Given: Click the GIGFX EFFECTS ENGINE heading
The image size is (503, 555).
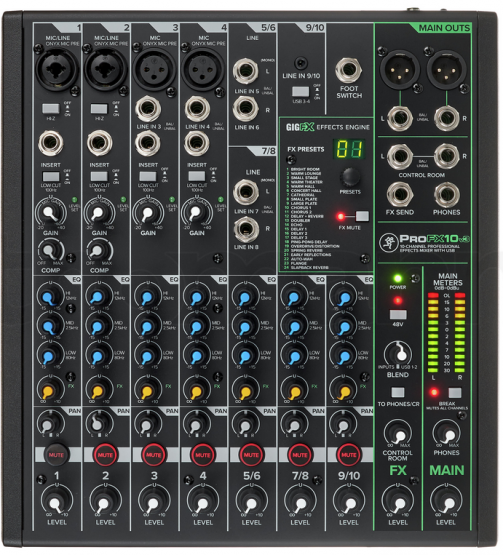Looking at the screenshot, I should pyautogui.click(x=328, y=127).
